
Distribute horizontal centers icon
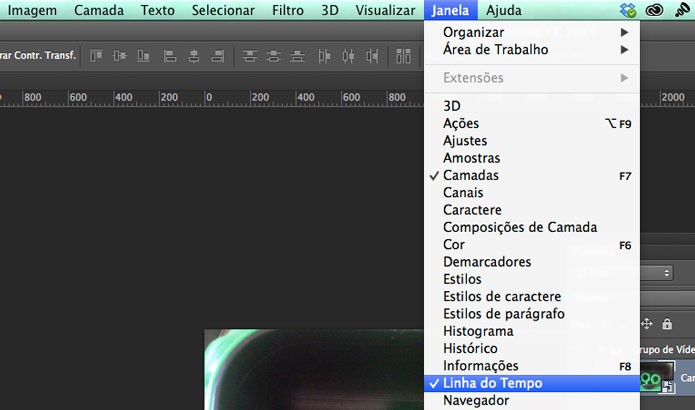click(x=348, y=56)
